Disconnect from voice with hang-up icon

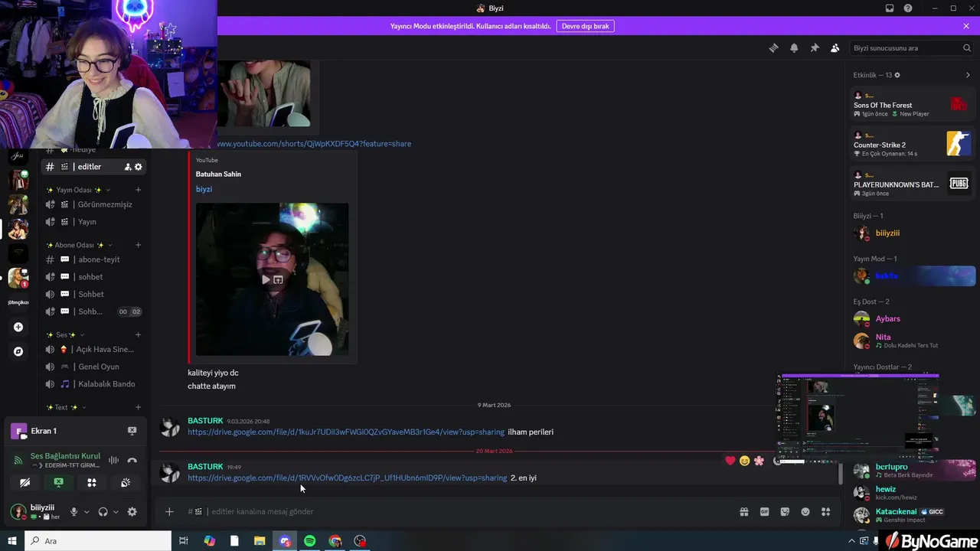tap(132, 460)
